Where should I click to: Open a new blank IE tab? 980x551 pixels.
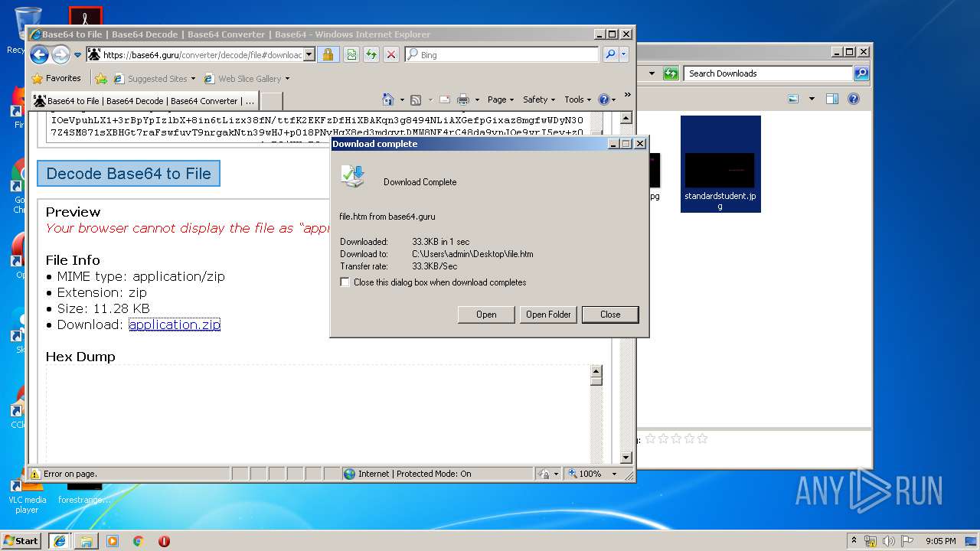click(x=272, y=101)
